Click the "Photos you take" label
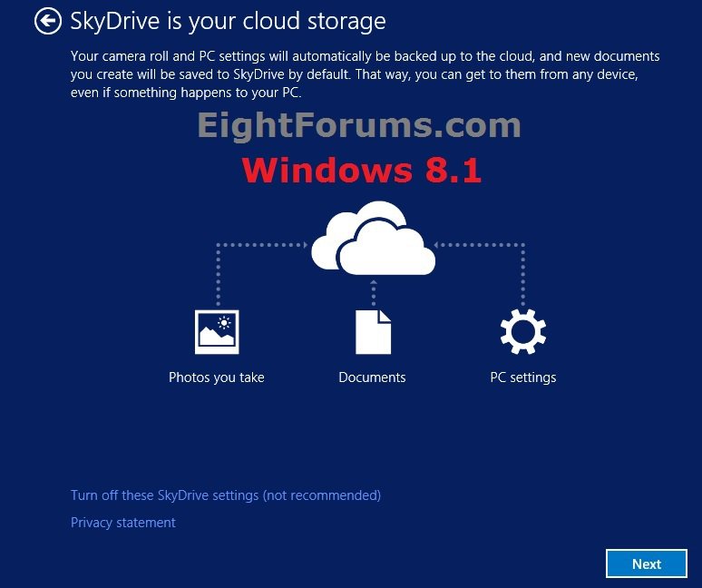This screenshot has height=588, width=702. (x=217, y=377)
